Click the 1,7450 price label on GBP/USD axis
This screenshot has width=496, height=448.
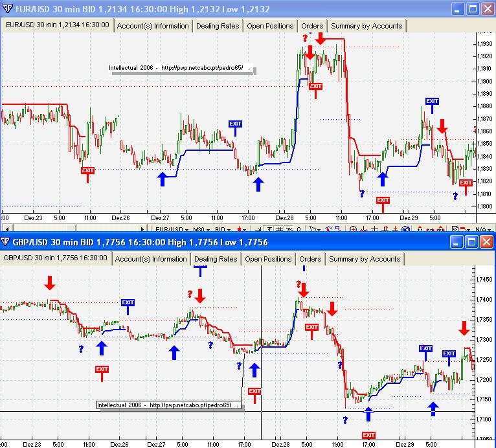coord(484,279)
